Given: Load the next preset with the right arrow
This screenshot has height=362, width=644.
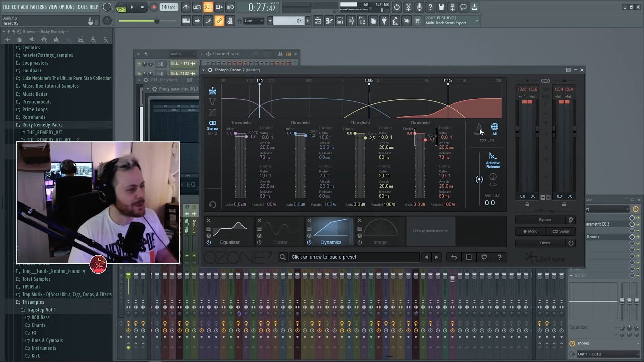Looking at the screenshot, I should (436, 257).
